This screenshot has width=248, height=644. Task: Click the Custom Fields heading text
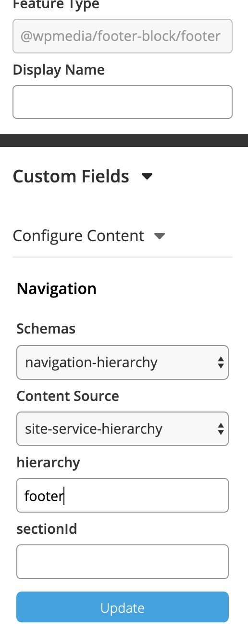pos(71,177)
